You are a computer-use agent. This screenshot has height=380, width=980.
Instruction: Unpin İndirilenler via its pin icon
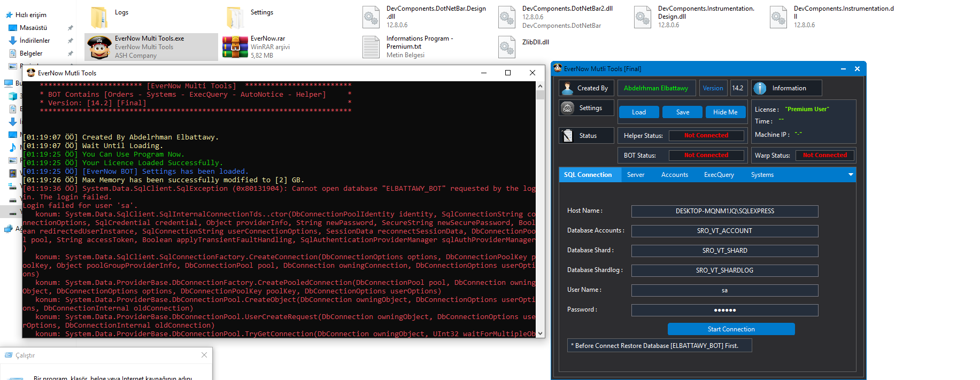(x=70, y=41)
